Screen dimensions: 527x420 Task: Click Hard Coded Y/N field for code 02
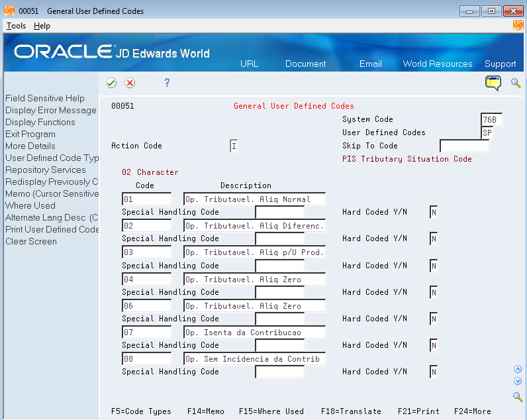pyautogui.click(x=434, y=238)
